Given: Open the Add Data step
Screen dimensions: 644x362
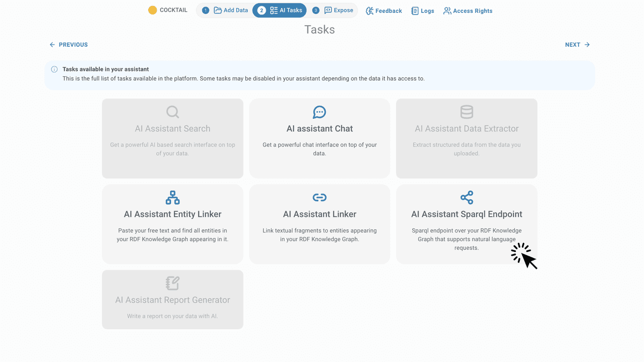Looking at the screenshot, I should 225,10.
